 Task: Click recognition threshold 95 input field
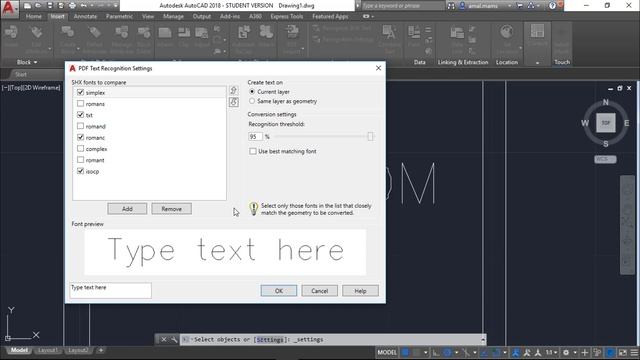[255, 136]
